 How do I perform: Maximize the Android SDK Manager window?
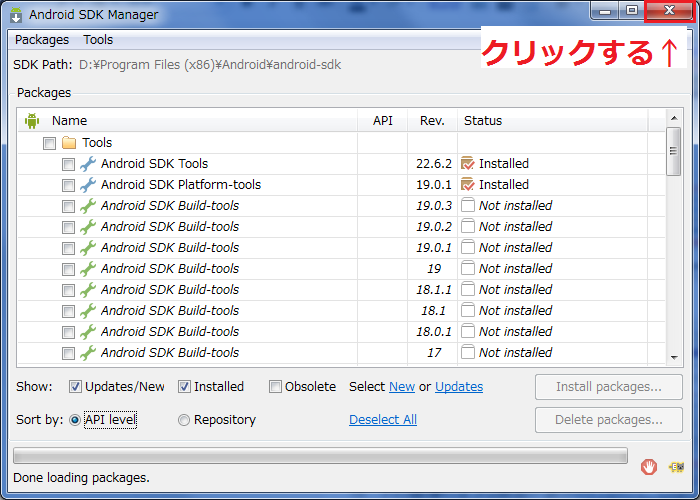[631, 11]
